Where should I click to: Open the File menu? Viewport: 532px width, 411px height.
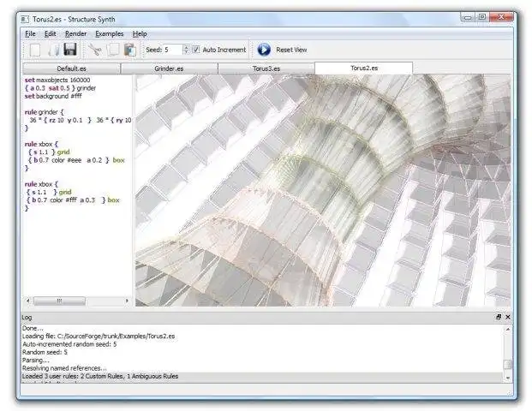pyautogui.click(x=30, y=33)
